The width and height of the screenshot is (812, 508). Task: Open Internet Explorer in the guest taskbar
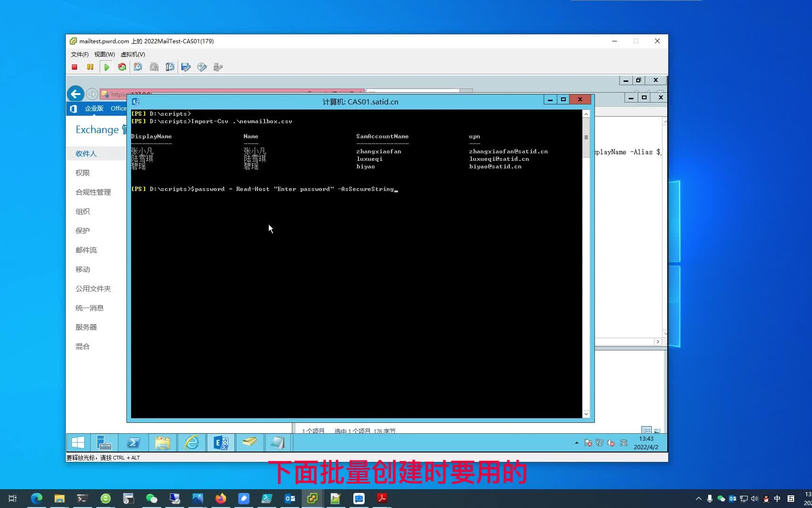192,443
